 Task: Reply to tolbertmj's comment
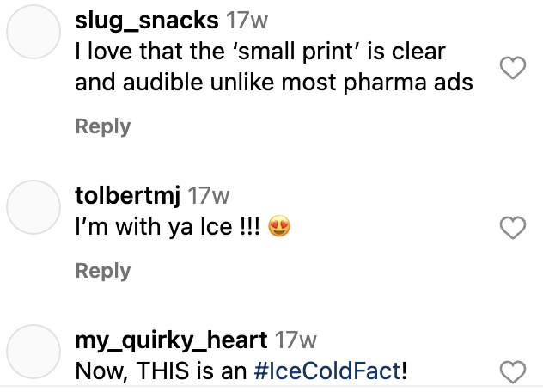[x=103, y=271]
